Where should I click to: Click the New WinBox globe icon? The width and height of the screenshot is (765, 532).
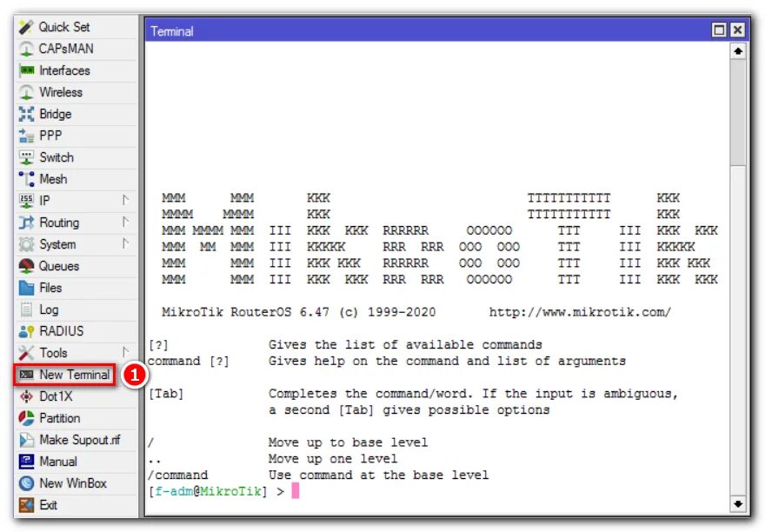pyautogui.click(x=26, y=483)
